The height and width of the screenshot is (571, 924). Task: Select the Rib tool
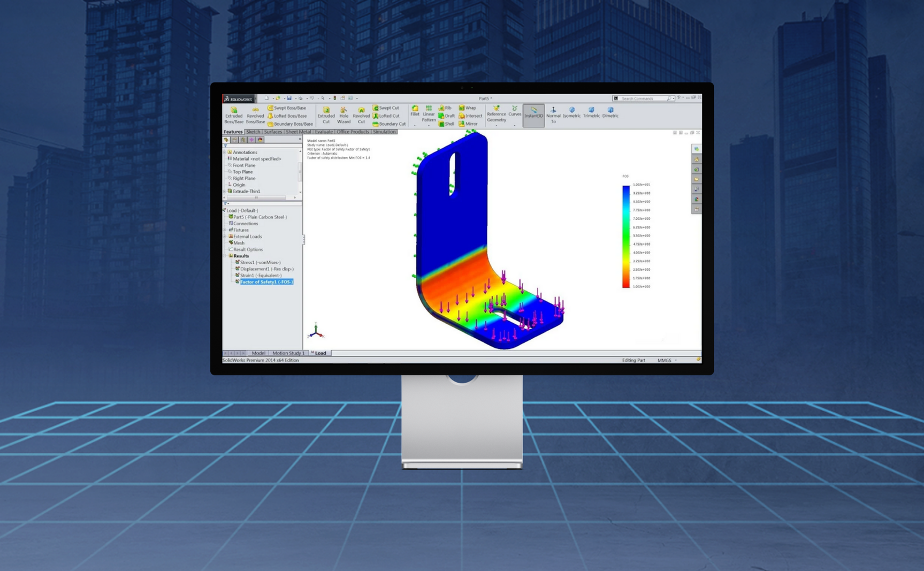pos(445,108)
